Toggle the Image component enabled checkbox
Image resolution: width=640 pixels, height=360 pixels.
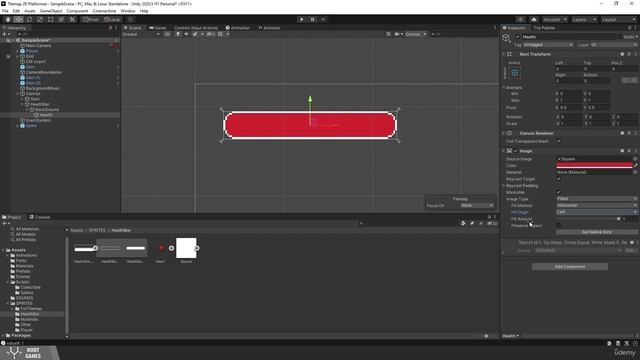point(516,151)
